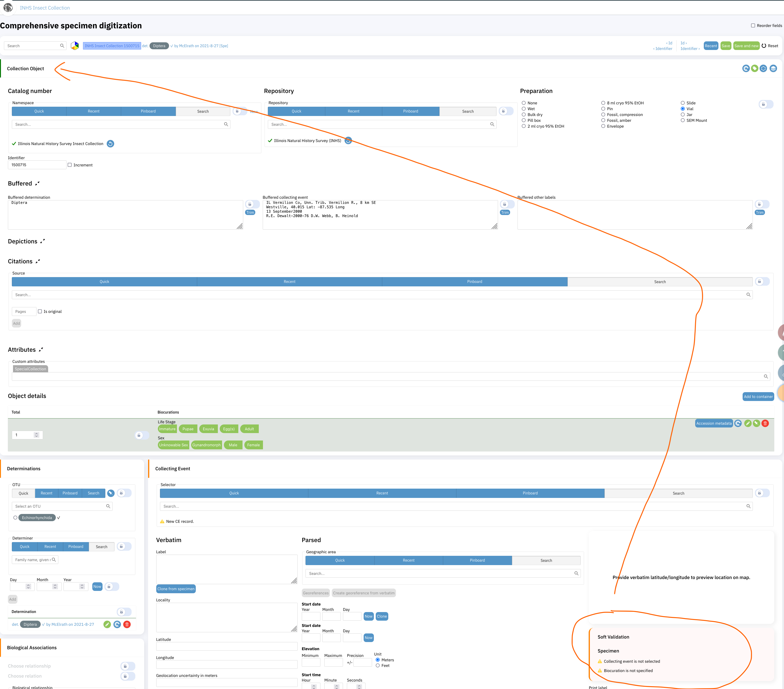The height and width of the screenshot is (689, 784).
Task: Open the radial annotator in Collection Object header
Action: point(746,68)
